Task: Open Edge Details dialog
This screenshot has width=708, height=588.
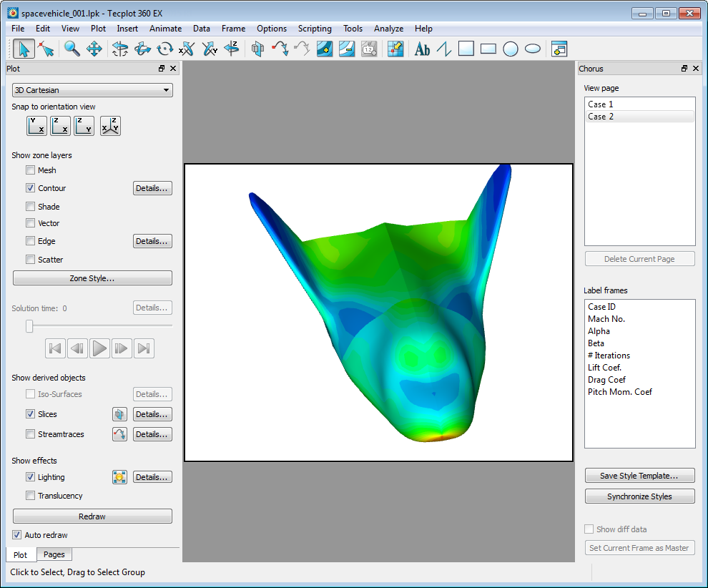Action: 152,241
